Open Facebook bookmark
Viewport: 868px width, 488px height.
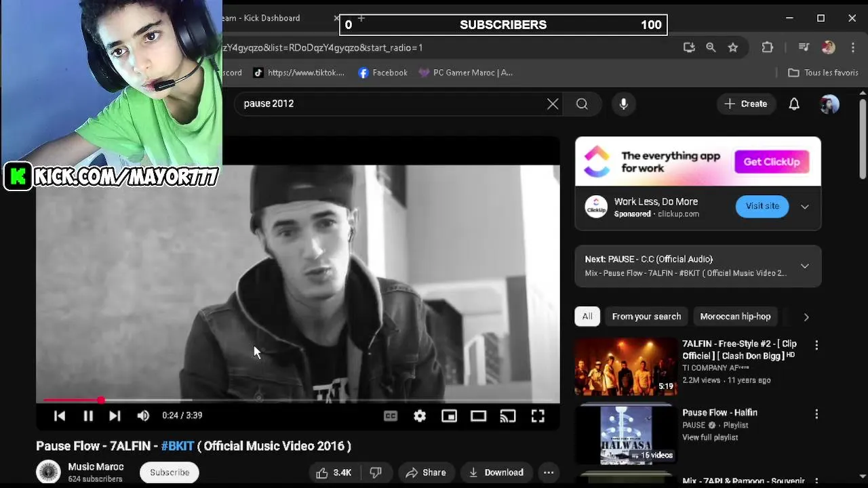click(383, 73)
